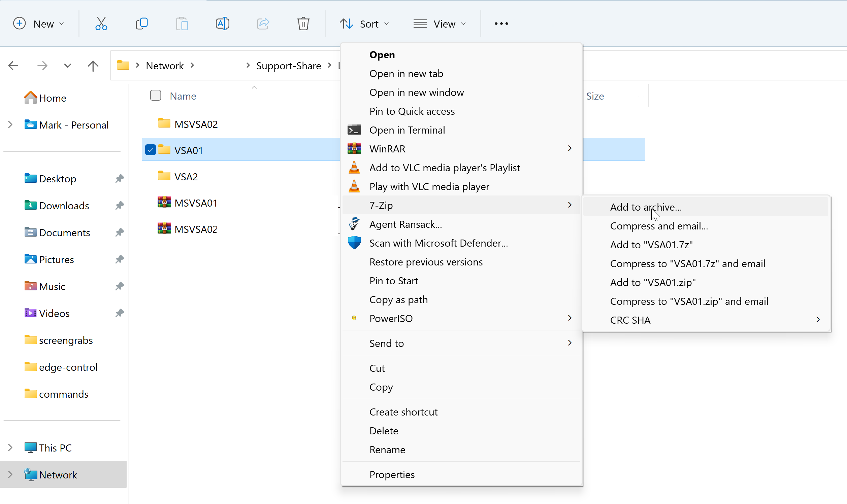This screenshot has width=847, height=504.
Task: Go forward with the right arrow
Action: pyautogui.click(x=42, y=66)
